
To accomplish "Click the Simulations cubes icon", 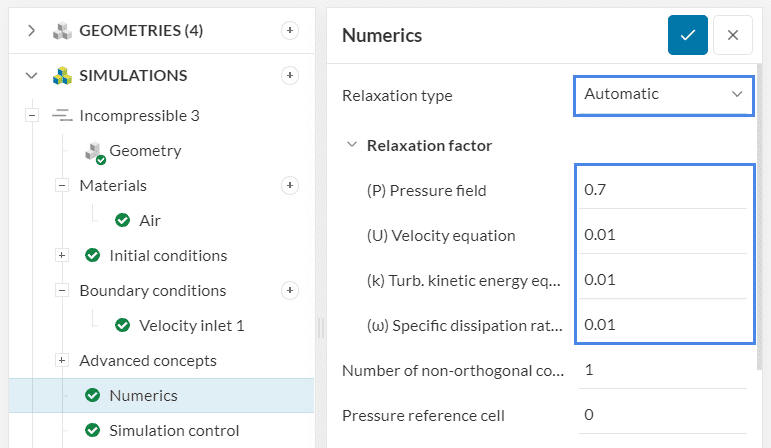I will pyautogui.click(x=62, y=76).
